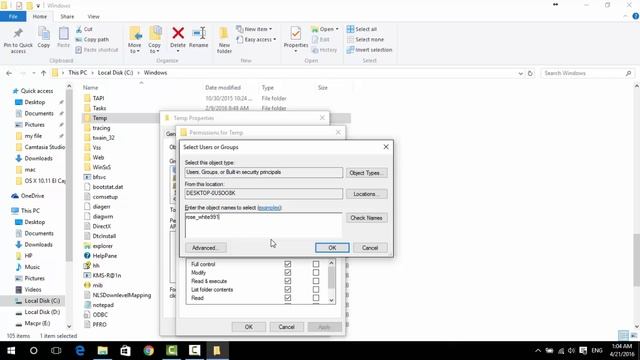
Task: Go up one folder level arrow
Action: (43, 73)
